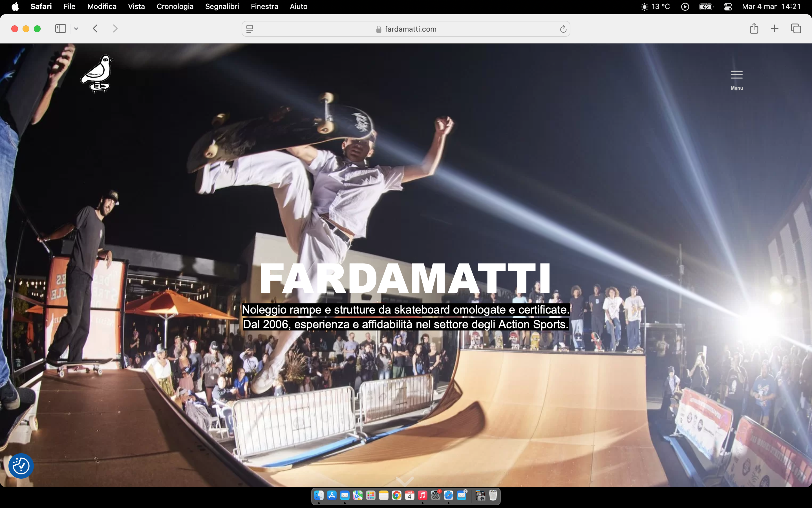Go back to the previous page

pos(95,29)
